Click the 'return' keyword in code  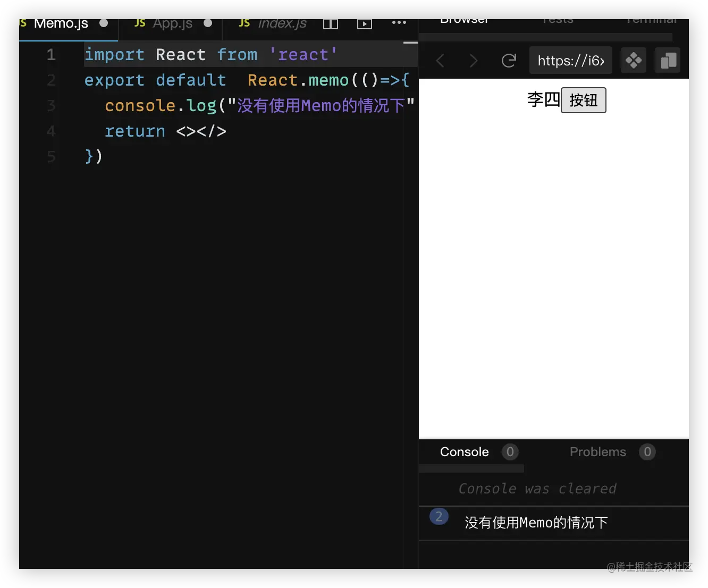pos(135,131)
